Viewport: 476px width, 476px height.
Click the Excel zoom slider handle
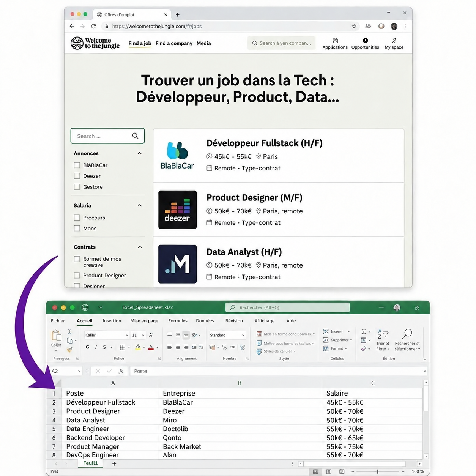pyautogui.click(x=377, y=471)
